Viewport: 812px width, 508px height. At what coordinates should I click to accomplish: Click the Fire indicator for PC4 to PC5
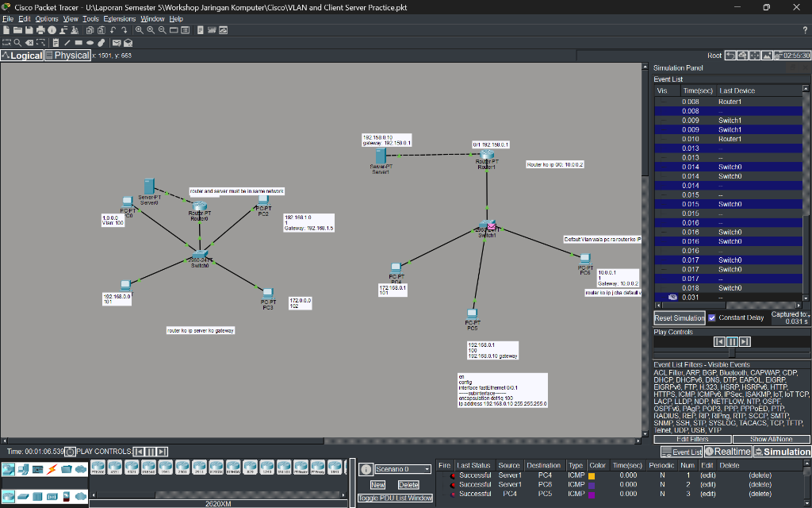[x=452, y=494]
